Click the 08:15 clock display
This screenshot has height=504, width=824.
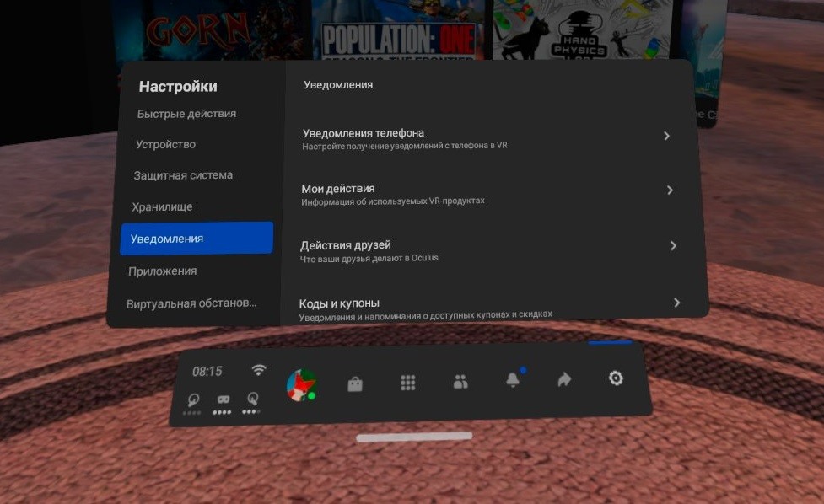click(x=207, y=371)
